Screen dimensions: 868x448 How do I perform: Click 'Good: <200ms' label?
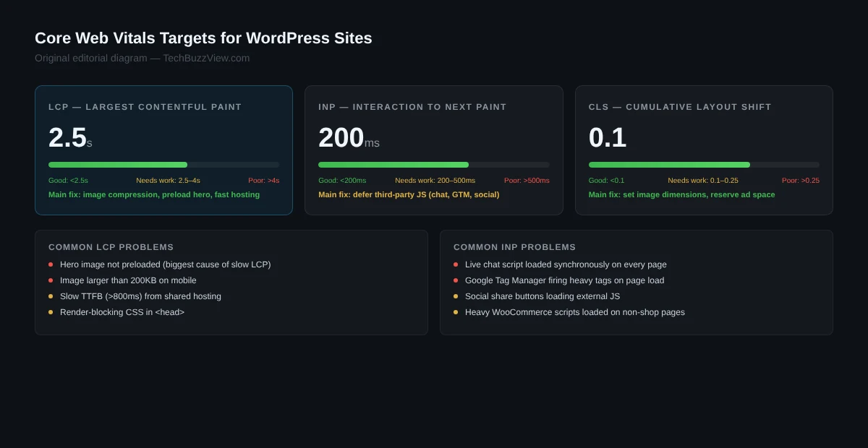(342, 181)
